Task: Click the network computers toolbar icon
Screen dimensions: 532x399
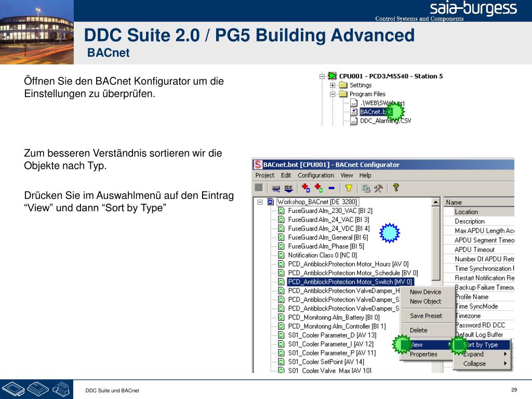Action: (x=366, y=188)
